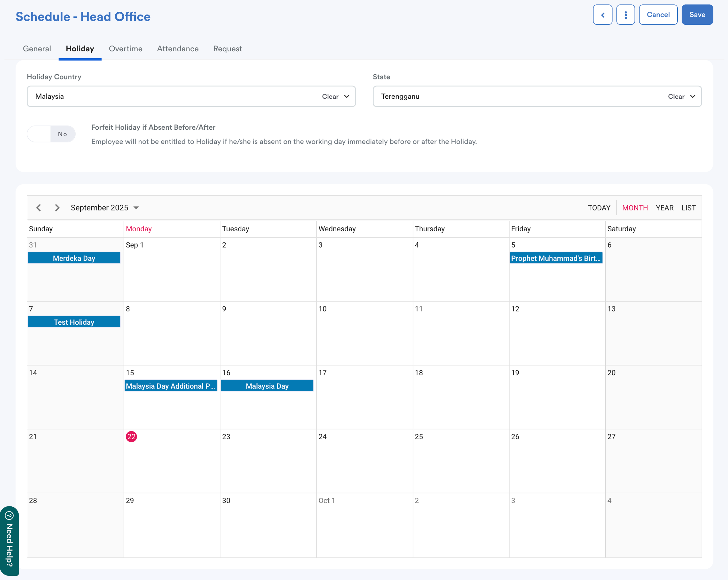Go to previous month in calendar
The height and width of the screenshot is (580, 728).
[39, 208]
